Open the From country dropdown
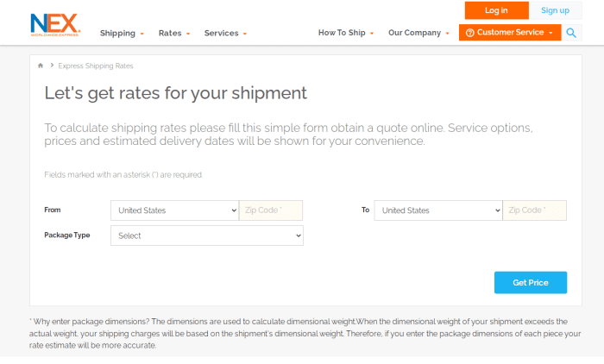 174,210
